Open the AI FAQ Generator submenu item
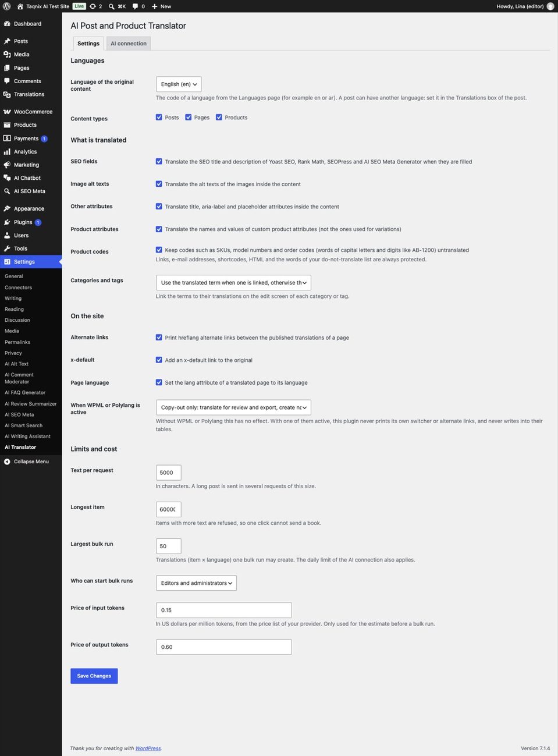This screenshot has width=558, height=756. [x=25, y=393]
